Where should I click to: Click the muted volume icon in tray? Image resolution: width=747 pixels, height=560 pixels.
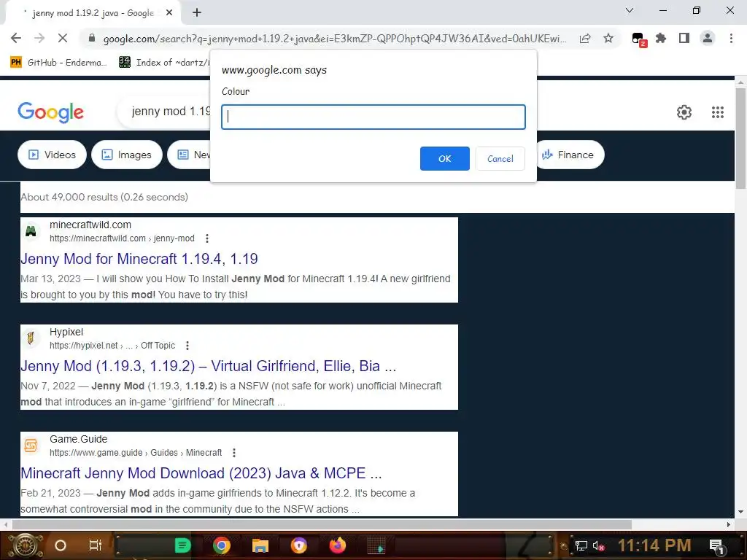coord(598,545)
